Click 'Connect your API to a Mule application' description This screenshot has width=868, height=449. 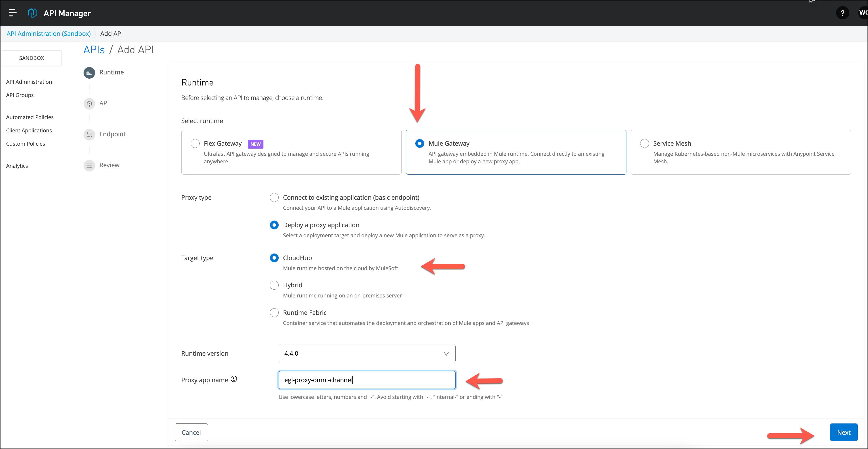pyautogui.click(x=357, y=208)
